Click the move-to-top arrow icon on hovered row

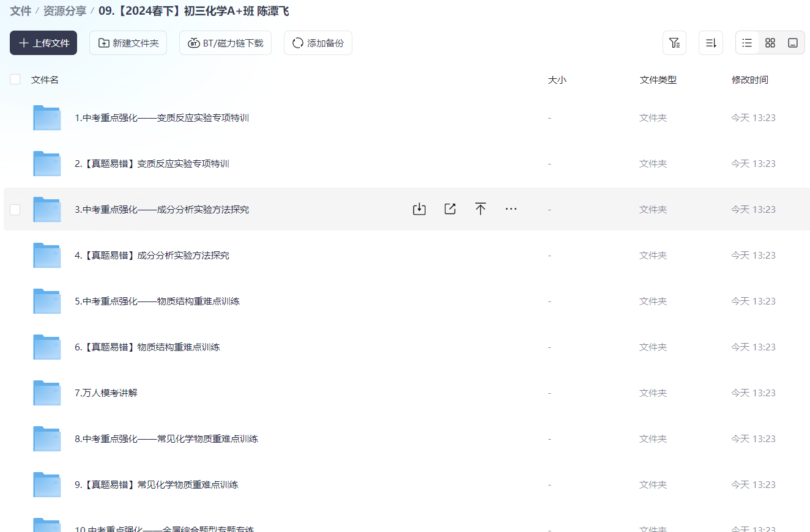pyautogui.click(x=480, y=209)
